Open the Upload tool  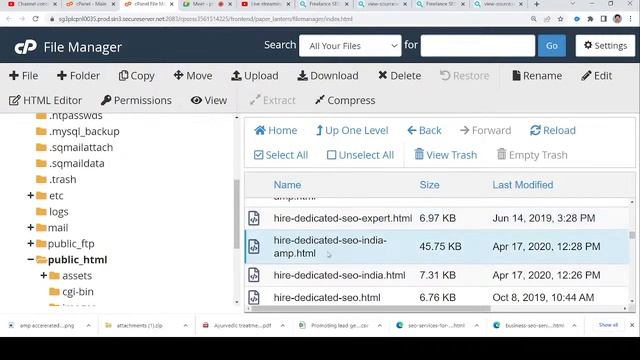(255, 76)
